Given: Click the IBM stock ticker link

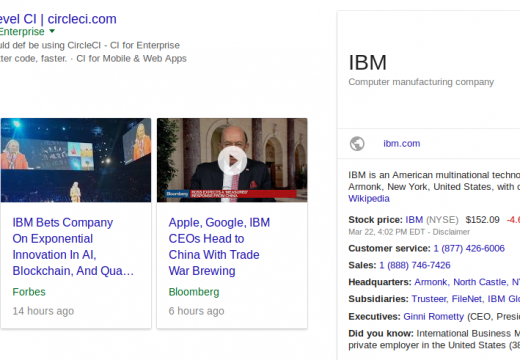Looking at the screenshot, I should (x=414, y=220).
